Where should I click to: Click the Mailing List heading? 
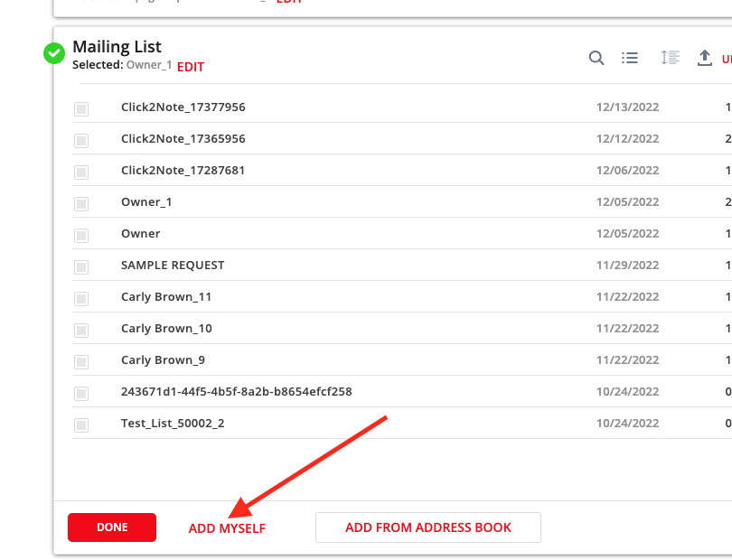(117, 47)
